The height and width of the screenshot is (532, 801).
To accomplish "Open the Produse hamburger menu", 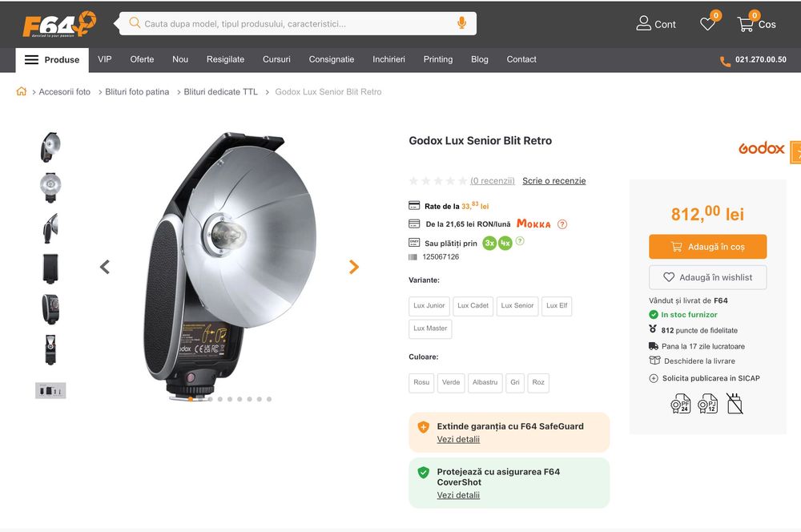I will point(52,59).
